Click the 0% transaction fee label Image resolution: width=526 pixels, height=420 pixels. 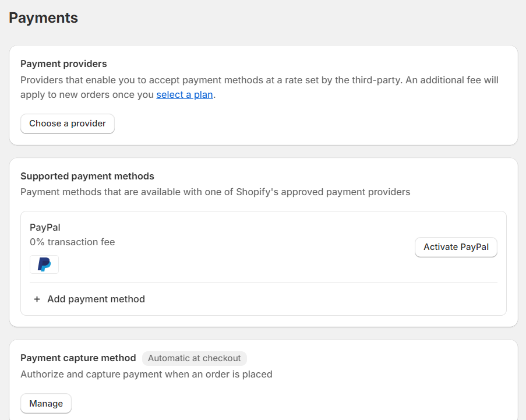pos(72,242)
